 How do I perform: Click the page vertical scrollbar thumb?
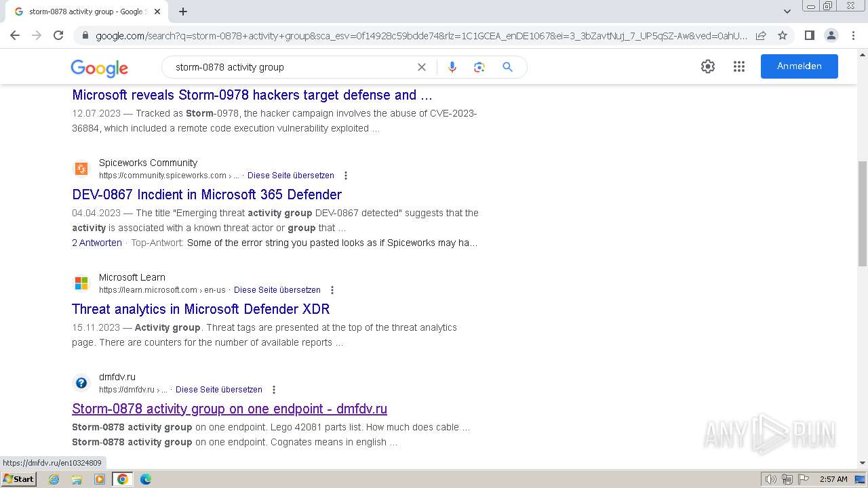pos(863,213)
